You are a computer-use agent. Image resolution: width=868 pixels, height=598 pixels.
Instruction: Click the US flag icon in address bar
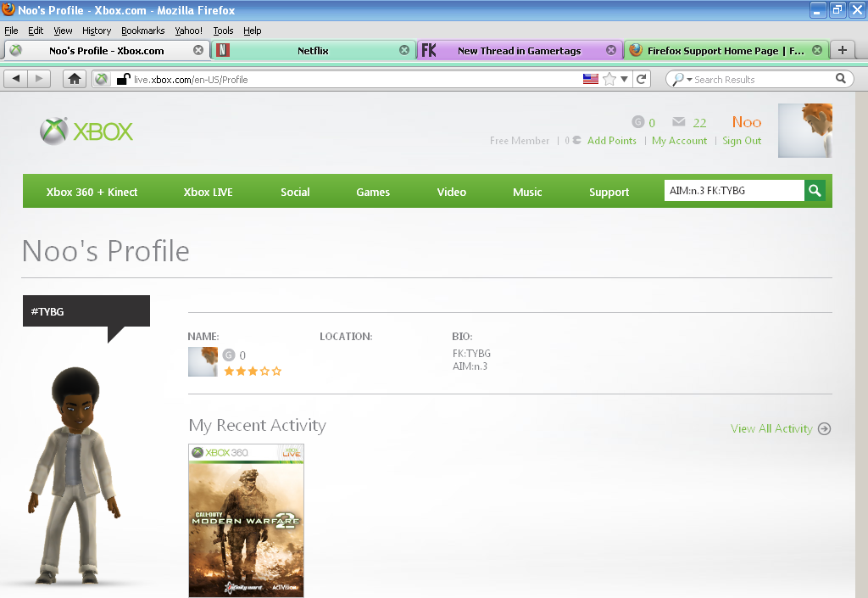(x=591, y=79)
